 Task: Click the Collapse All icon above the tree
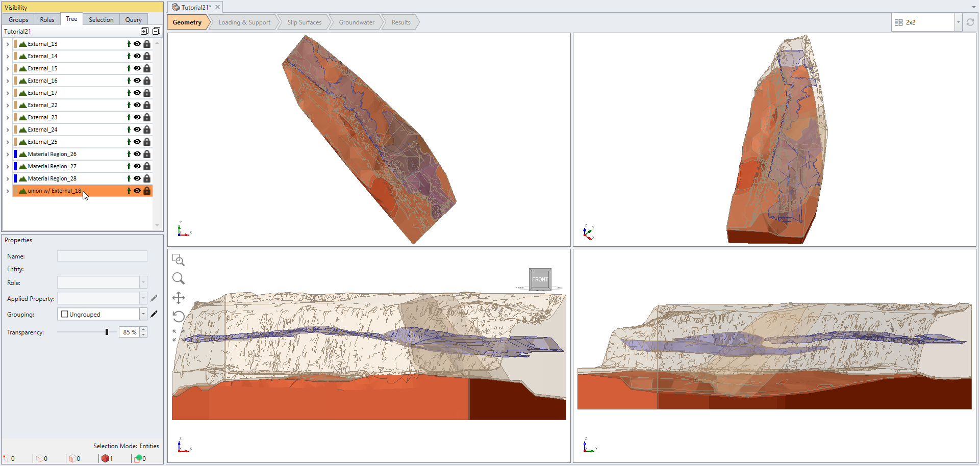pos(156,31)
